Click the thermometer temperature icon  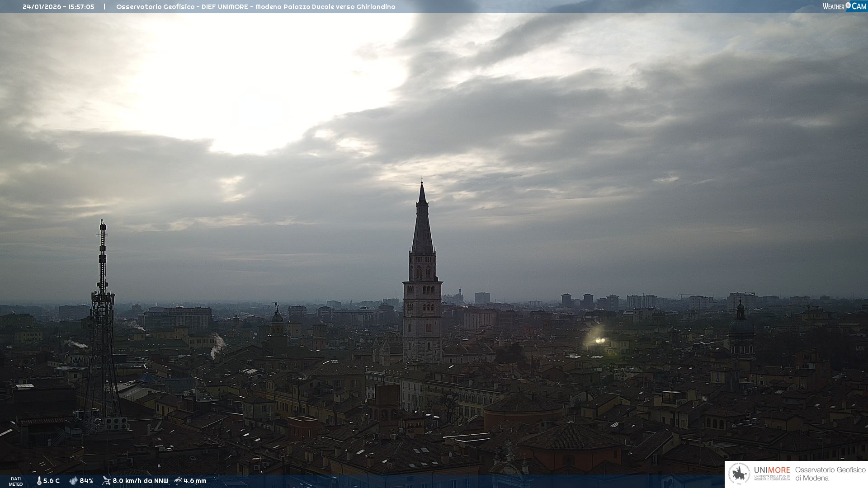coord(39,481)
